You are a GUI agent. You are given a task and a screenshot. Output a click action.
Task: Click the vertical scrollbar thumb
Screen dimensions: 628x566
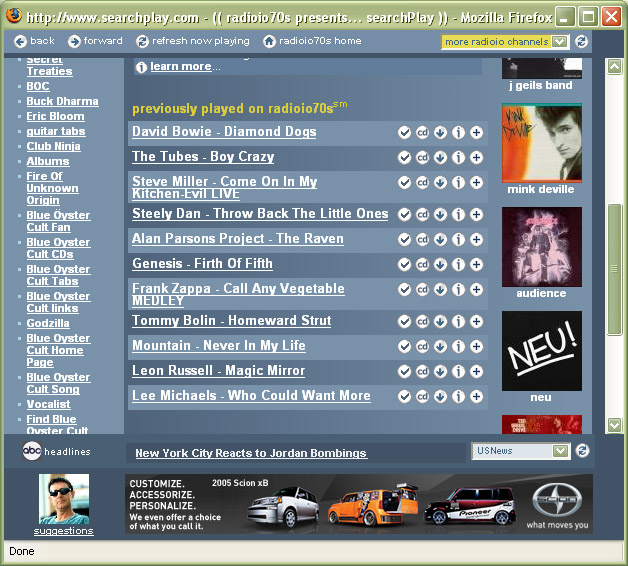click(x=614, y=269)
